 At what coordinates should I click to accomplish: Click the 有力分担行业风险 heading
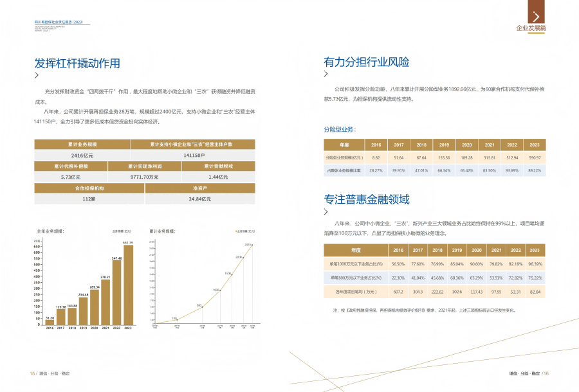(x=366, y=62)
